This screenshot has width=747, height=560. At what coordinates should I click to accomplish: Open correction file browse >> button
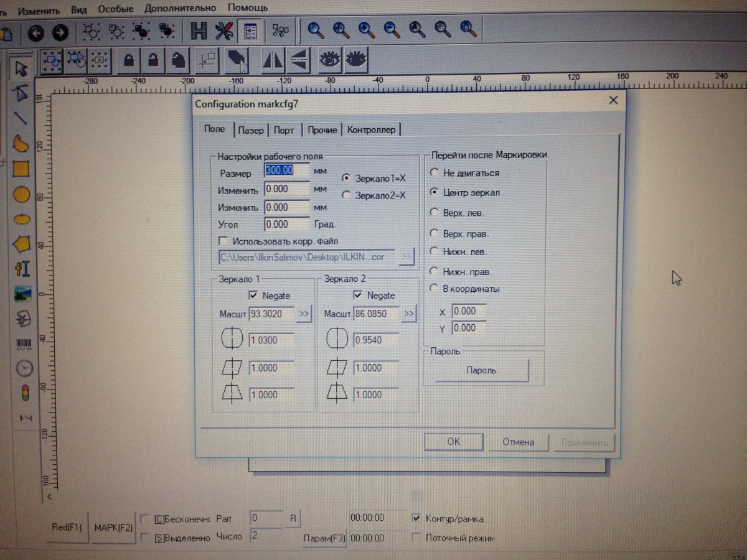(x=406, y=256)
